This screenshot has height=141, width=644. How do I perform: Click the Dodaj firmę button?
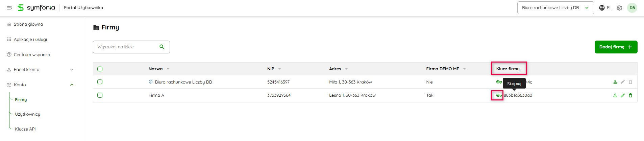point(616,47)
